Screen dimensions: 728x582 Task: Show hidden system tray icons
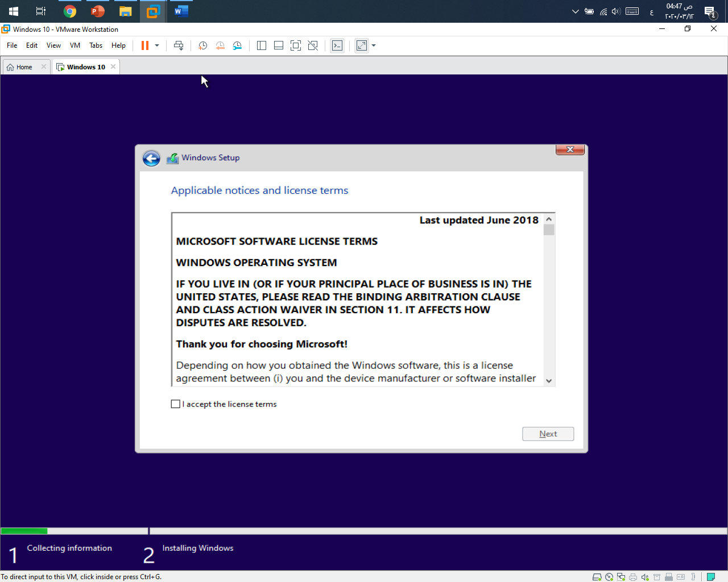(x=575, y=11)
